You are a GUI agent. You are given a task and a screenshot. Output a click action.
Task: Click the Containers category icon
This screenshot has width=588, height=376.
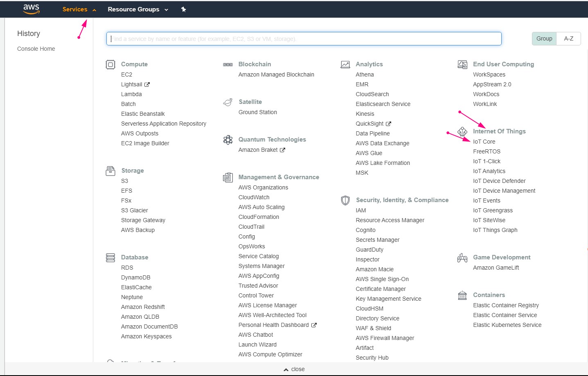462,295
